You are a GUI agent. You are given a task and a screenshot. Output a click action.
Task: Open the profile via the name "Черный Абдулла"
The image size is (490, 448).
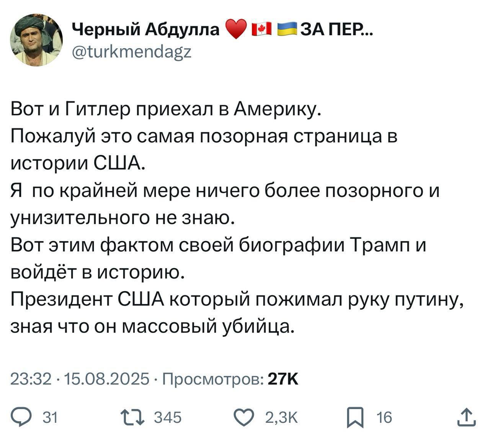click(x=146, y=29)
